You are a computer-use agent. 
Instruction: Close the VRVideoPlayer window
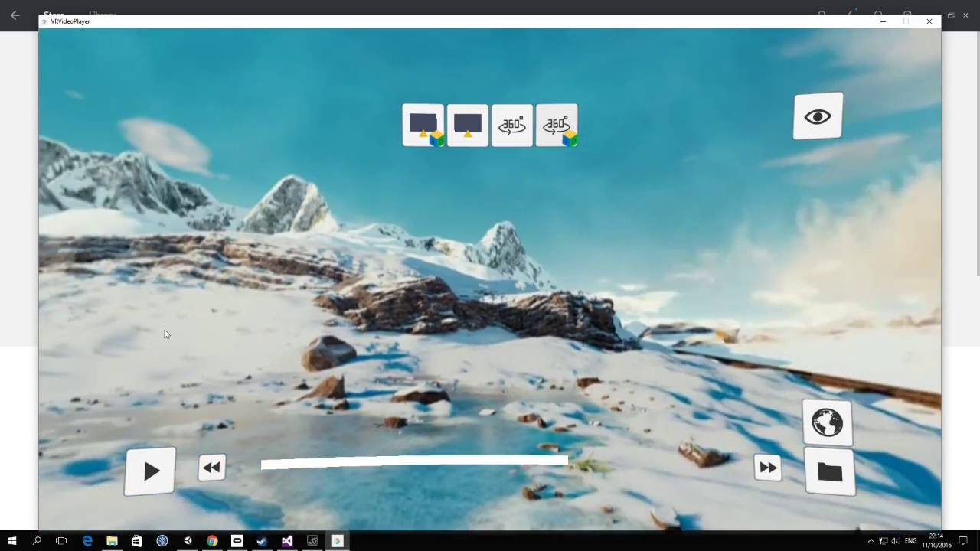tap(929, 21)
